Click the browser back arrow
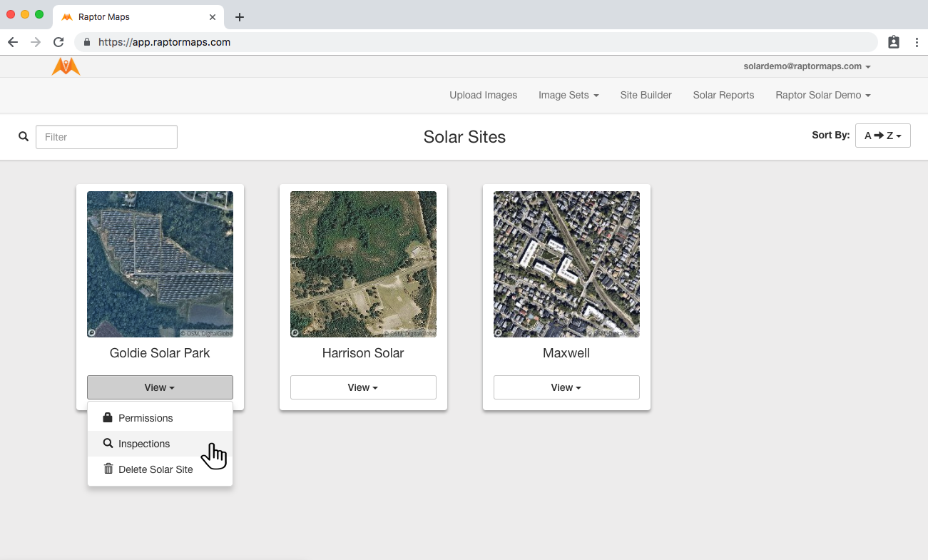Viewport: 928px width, 560px height. 13,42
